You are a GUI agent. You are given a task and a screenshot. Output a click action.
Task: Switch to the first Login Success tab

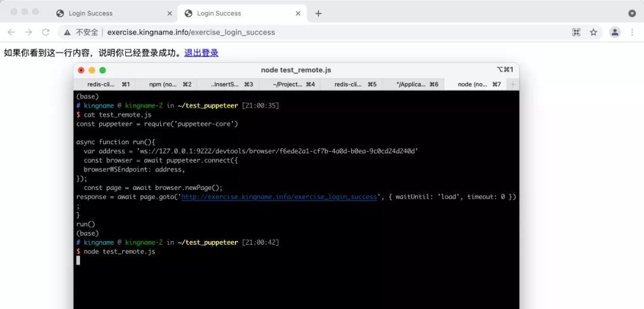pos(114,14)
